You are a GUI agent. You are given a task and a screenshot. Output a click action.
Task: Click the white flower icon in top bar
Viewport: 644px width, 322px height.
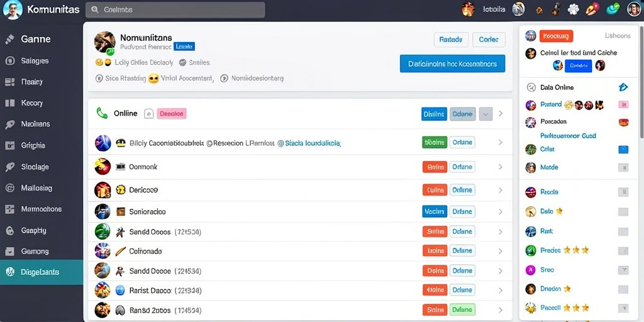[573, 9]
